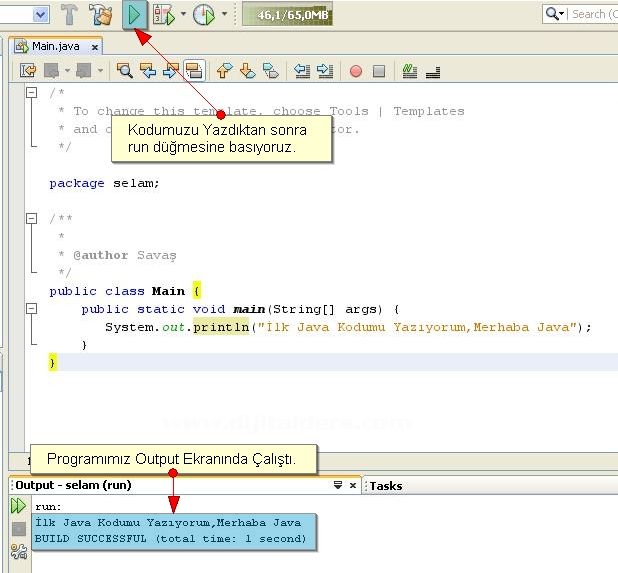Click Clean and Build Main Project icon
This screenshot has width=618, height=573.
click(101, 15)
